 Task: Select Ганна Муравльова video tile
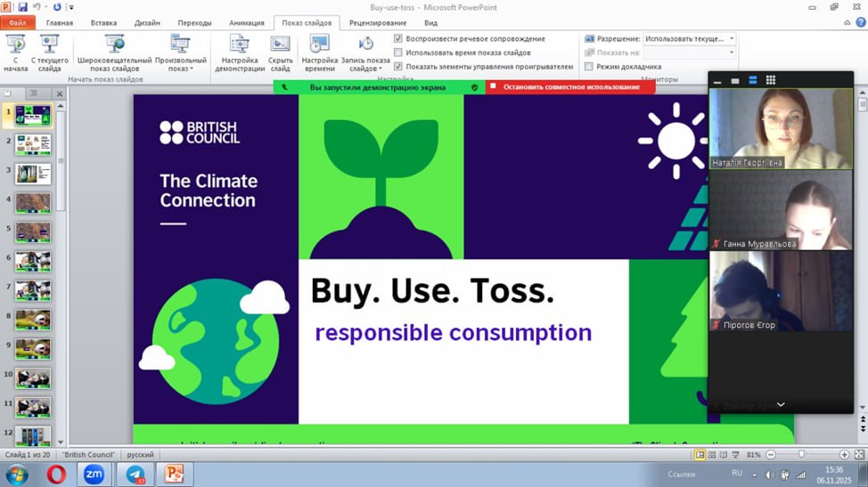781,210
